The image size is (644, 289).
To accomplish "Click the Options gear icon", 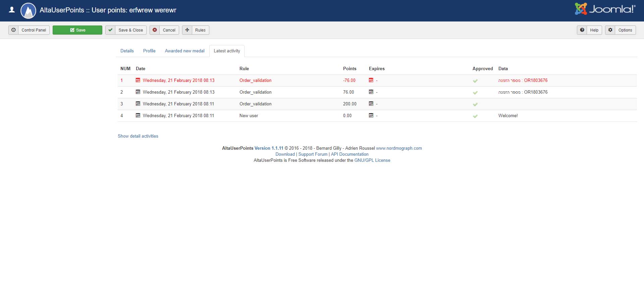I will pyautogui.click(x=610, y=30).
